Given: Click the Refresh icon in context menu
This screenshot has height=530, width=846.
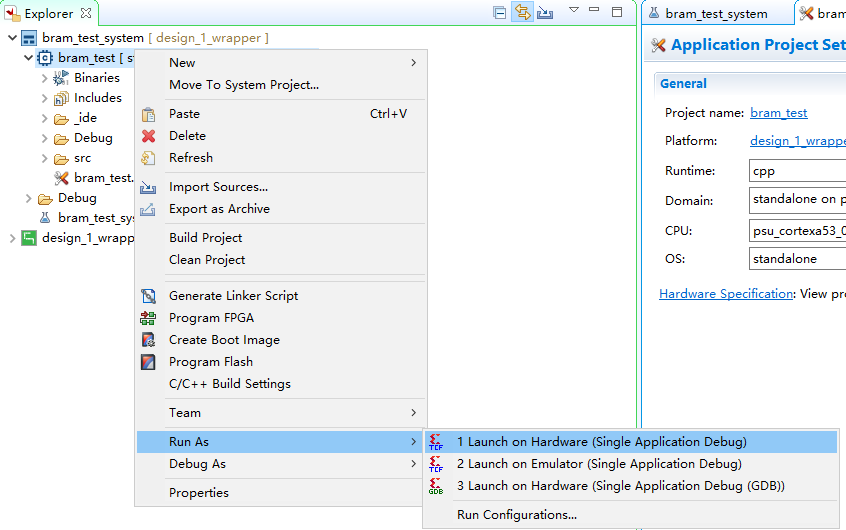Looking at the screenshot, I should 148,158.
